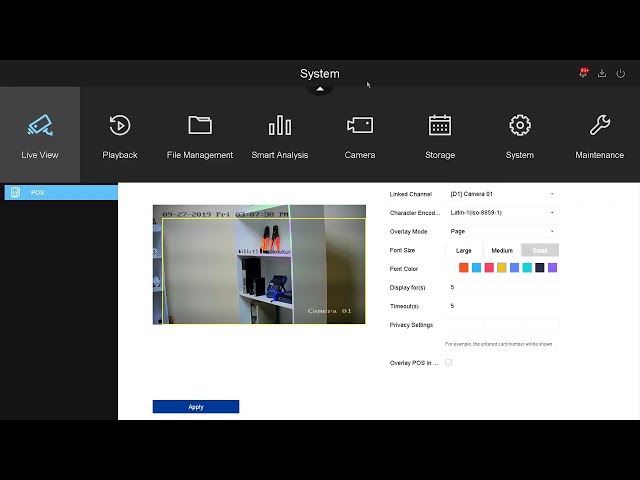Click the second Privacy Settings field
The image size is (640, 480).
[x=503, y=325]
